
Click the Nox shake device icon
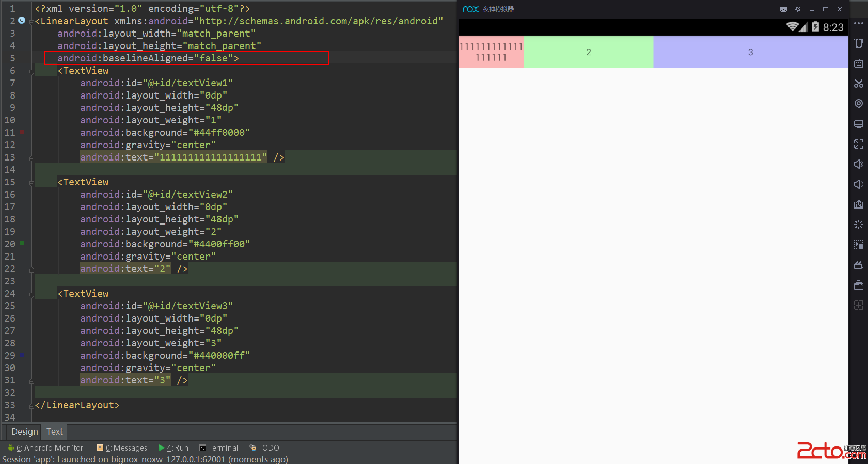pyautogui.click(x=859, y=43)
